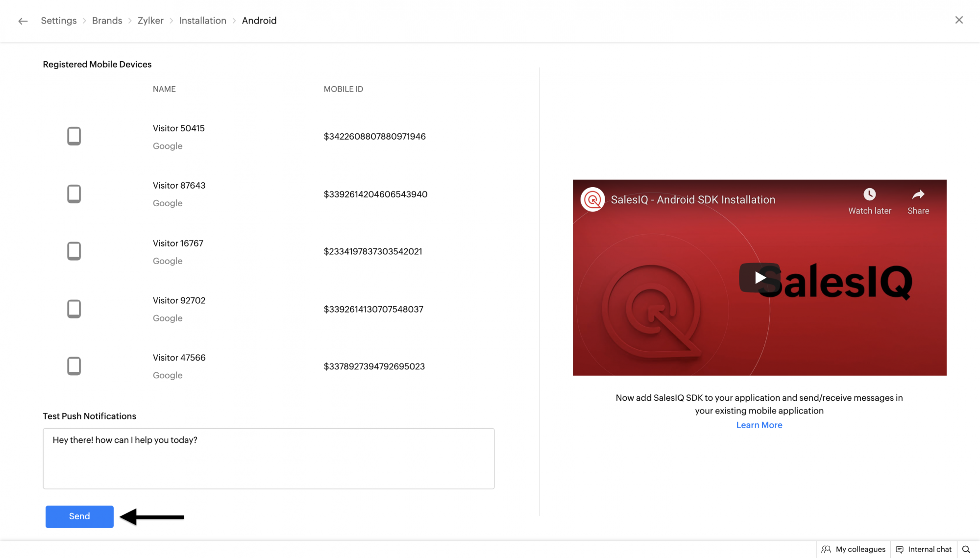Click the back arrow icon

[23, 21]
